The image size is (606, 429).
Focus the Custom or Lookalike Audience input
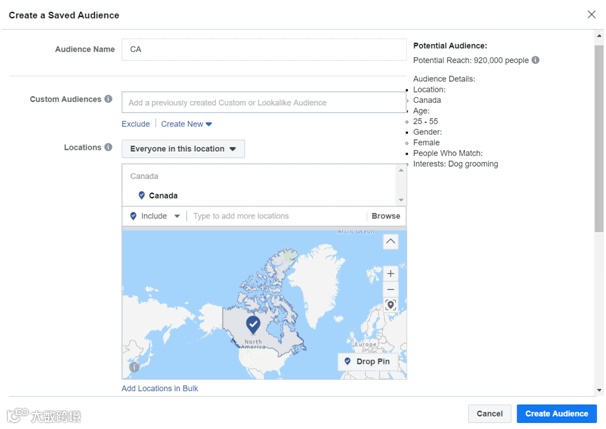point(264,102)
